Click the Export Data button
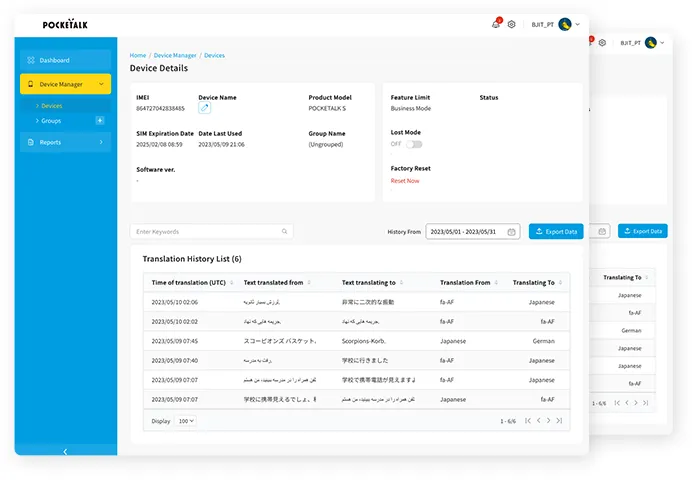700x488 pixels. pos(555,231)
